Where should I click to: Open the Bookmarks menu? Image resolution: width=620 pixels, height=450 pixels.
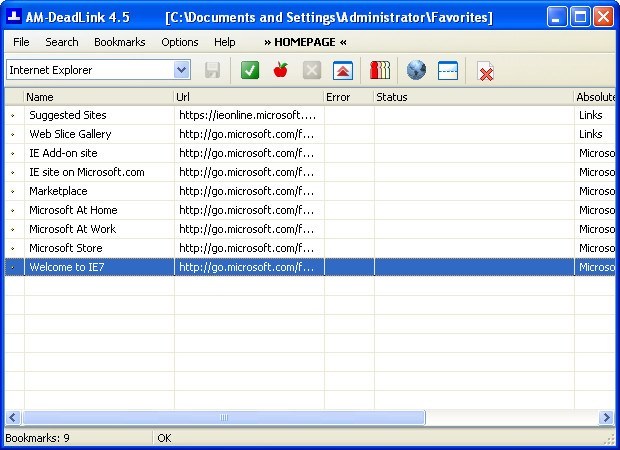tap(120, 42)
